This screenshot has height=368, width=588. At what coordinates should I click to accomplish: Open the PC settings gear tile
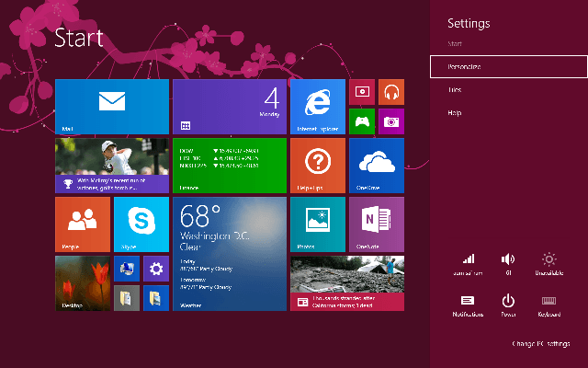(x=156, y=269)
